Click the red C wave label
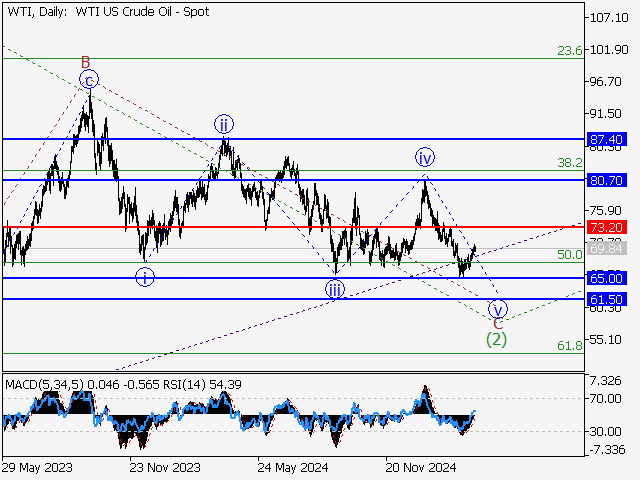Screen dimensions: 640x480 coord(498,323)
